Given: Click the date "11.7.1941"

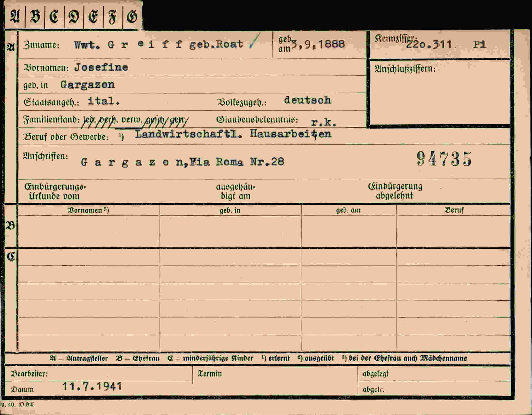Looking at the screenshot, I should pyautogui.click(x=92, y=386).
